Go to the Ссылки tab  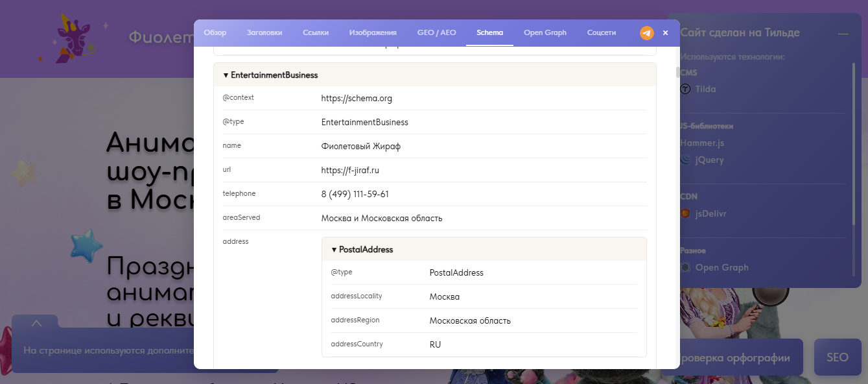316,32
